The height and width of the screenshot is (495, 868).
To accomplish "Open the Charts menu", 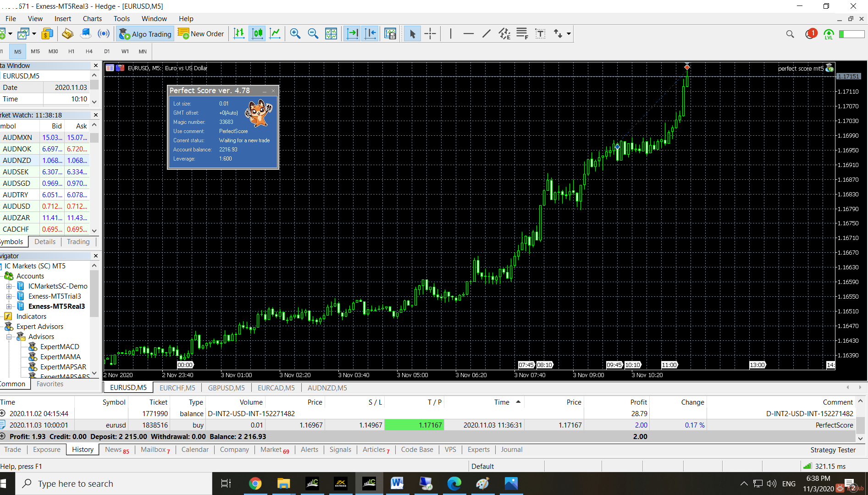I will tap(92, 19).
